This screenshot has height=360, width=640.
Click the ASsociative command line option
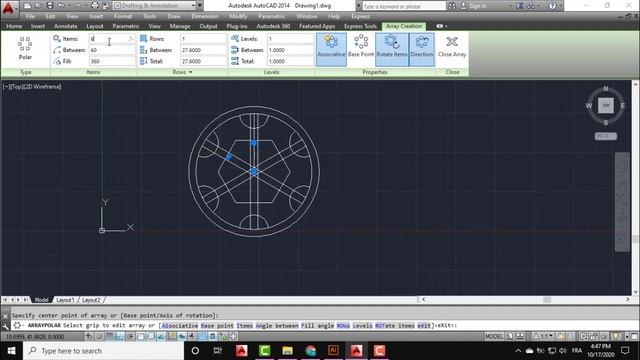[x=180, y=326]
